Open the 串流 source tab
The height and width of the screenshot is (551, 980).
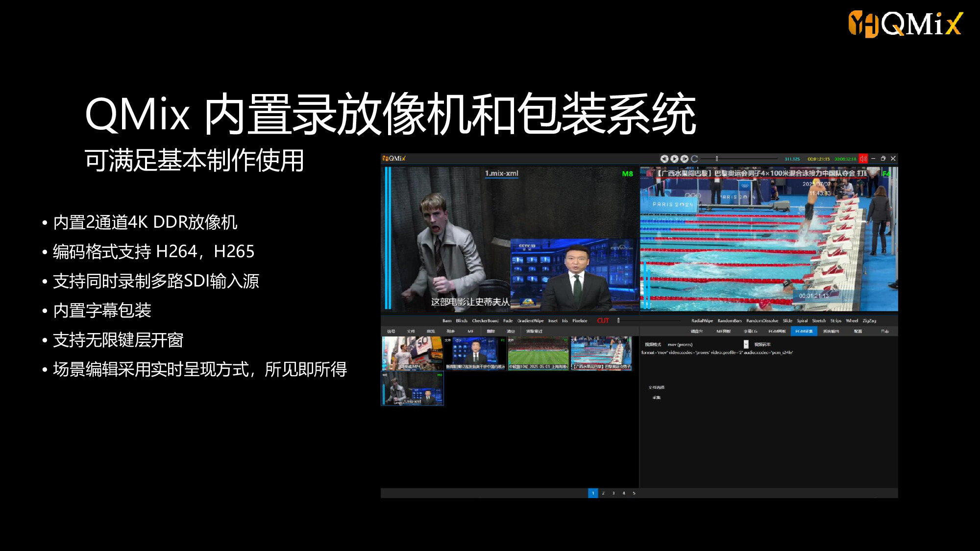point(431,332)
